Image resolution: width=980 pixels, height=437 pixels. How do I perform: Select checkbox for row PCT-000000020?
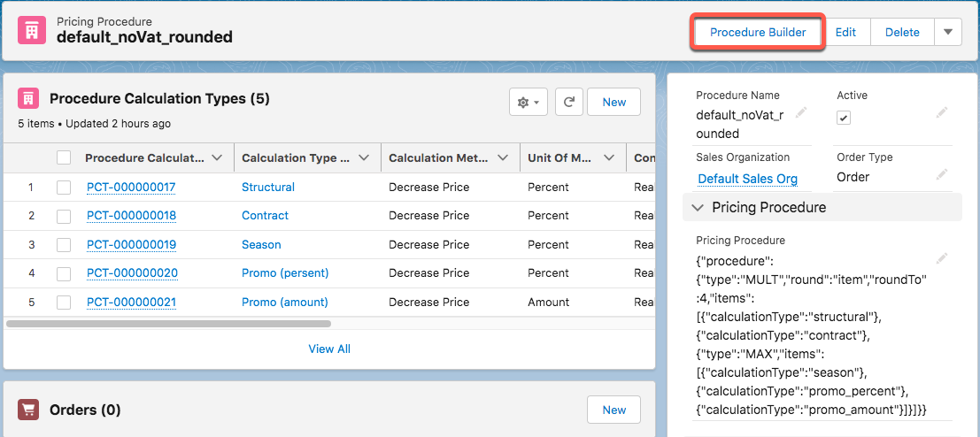point(64,272)
